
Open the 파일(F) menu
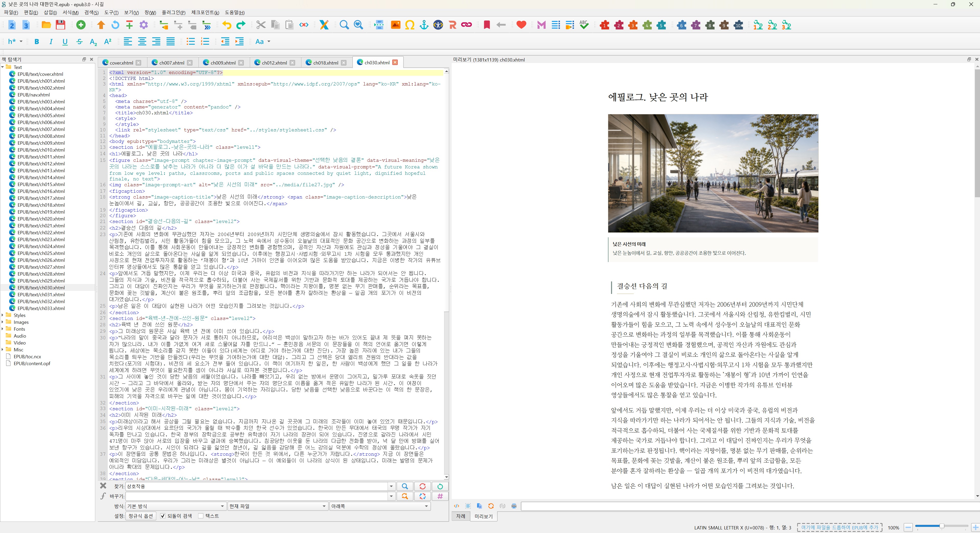[x=11, y=13]
